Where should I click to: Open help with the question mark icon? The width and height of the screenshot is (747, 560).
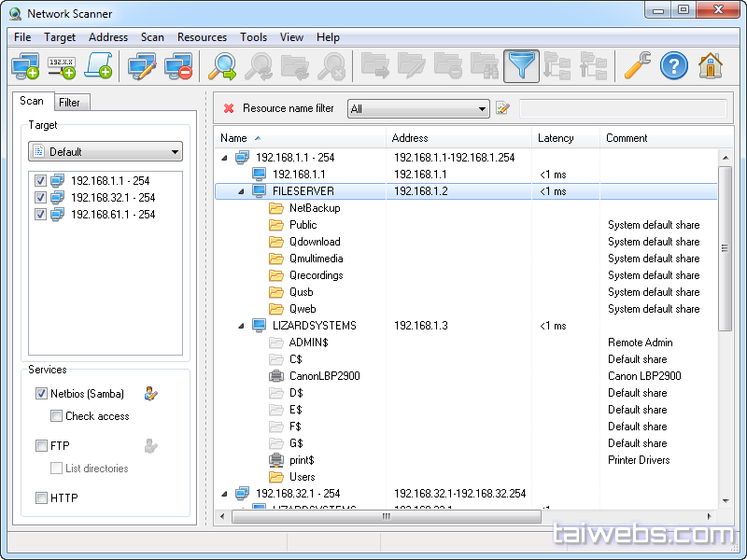(673, 66)
